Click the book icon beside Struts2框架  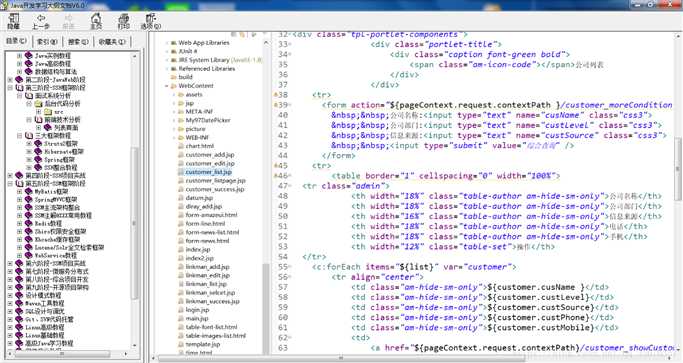pos(38,143)
